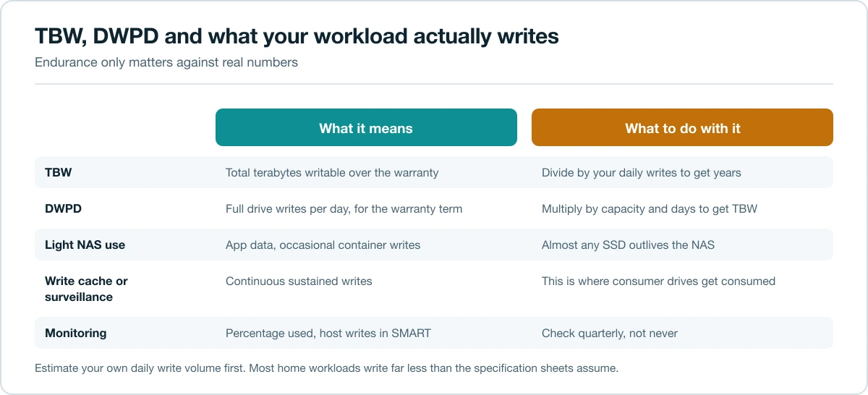Select the 'What it means' column header
868x395 pixels.
[x=366, y=128]
